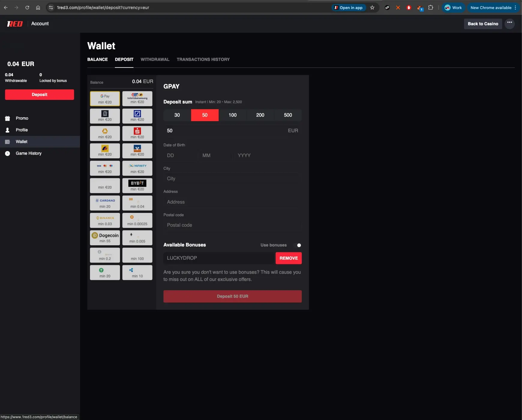Click the browser address bar URL
This screenshot has height=420, width=522.
coord(103,7)
